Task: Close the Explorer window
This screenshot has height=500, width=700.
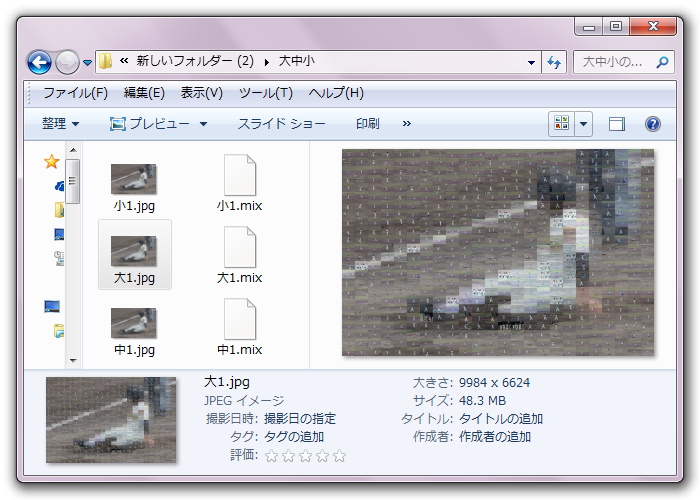Action: (x=653, y=27)
